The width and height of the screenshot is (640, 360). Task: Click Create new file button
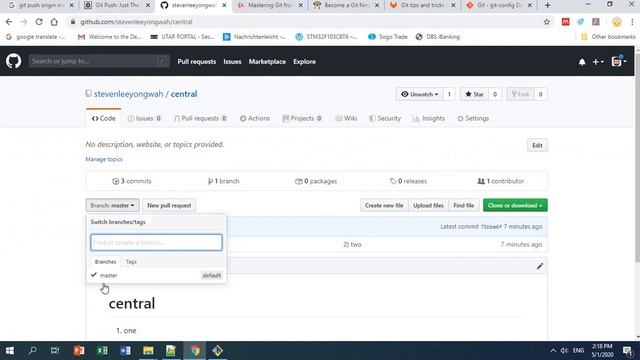(384, 205)
